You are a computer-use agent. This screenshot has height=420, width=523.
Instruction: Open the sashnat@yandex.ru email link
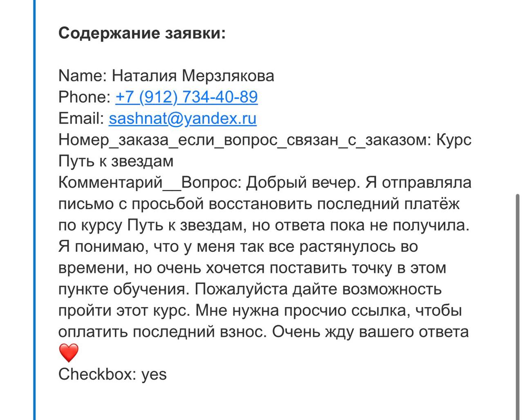click(x=182, y=118)
